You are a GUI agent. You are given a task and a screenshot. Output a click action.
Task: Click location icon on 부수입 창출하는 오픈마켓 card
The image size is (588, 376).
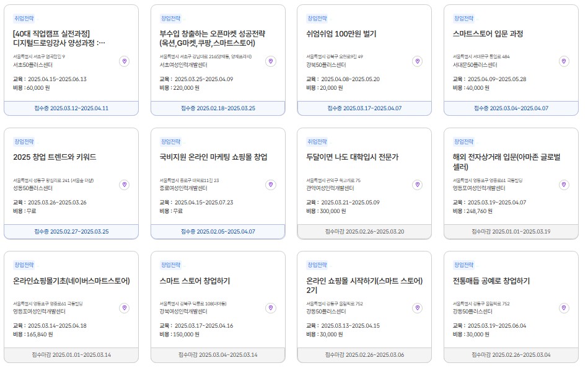coord(270,61)
